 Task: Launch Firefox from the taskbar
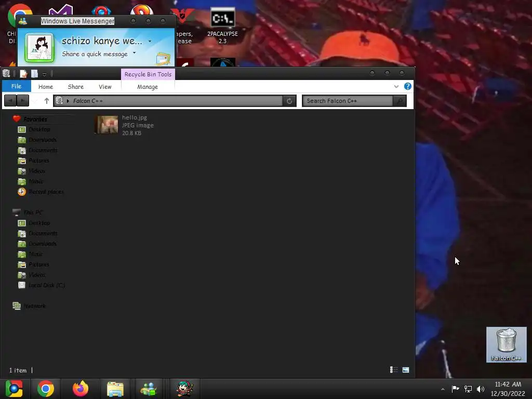click(x=81, y=389)
